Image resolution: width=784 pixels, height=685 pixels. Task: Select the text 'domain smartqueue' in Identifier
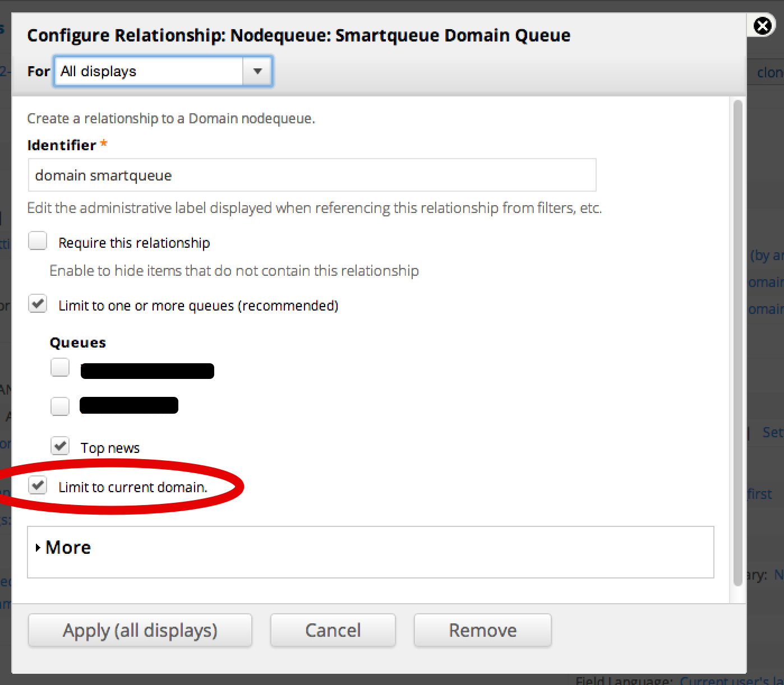(104, 175)
